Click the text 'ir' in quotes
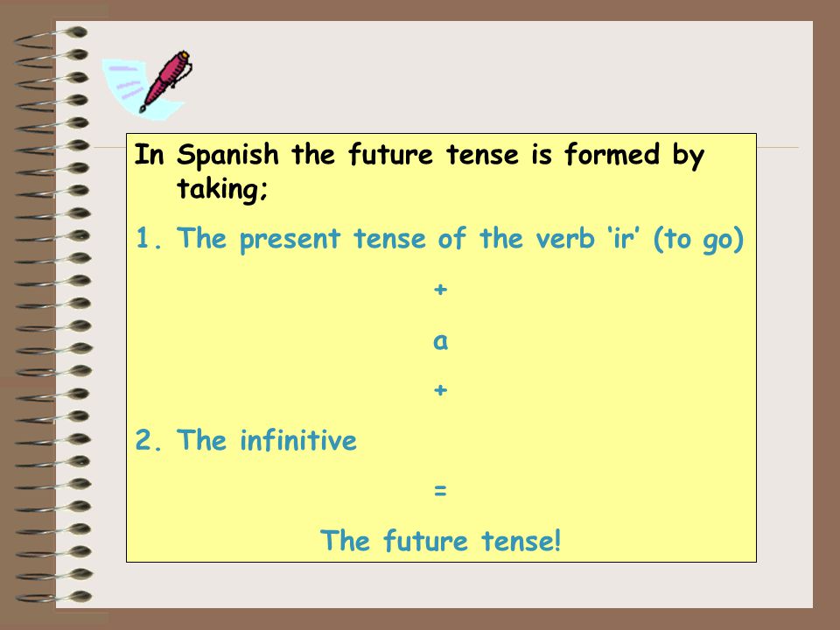The height and width of the screenshot is (630, 840). (624, 238)
